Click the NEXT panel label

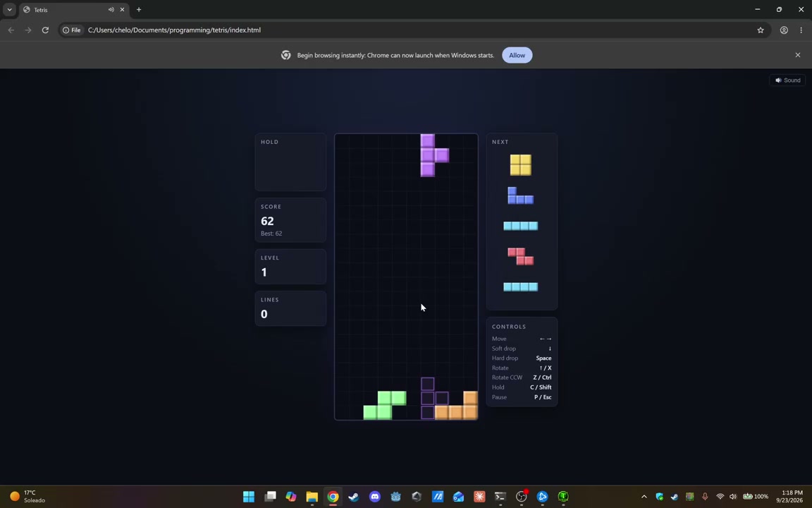[500, 142]
